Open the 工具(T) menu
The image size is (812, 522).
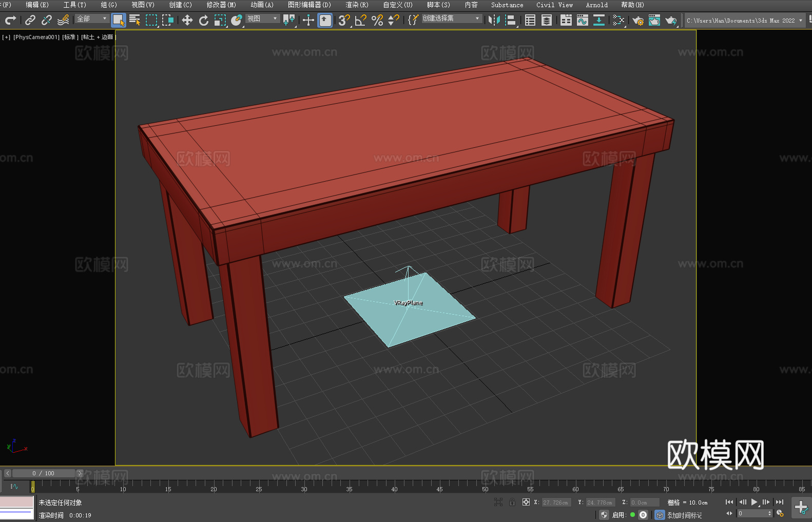coord(75,5)
